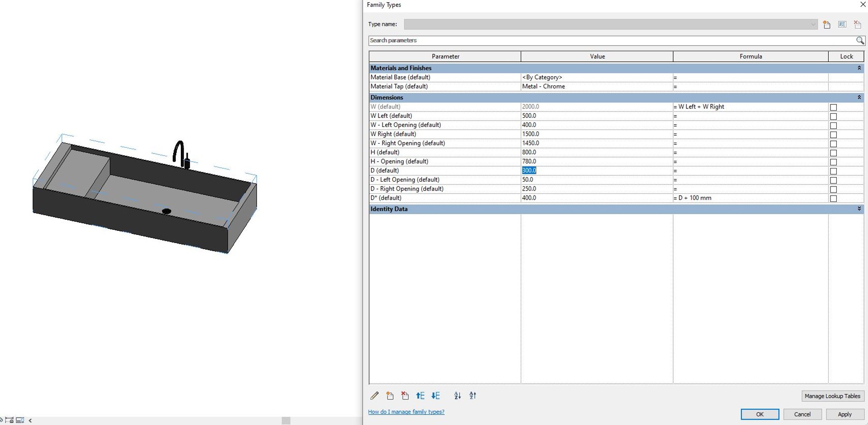Close the Family Types dialog

863,5
